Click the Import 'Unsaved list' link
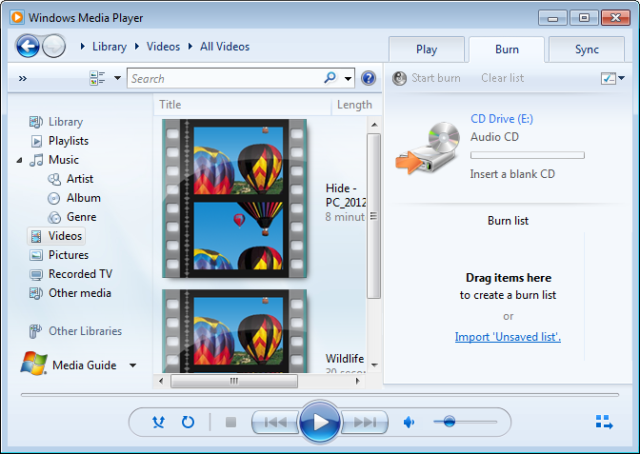 click(508, 337)
